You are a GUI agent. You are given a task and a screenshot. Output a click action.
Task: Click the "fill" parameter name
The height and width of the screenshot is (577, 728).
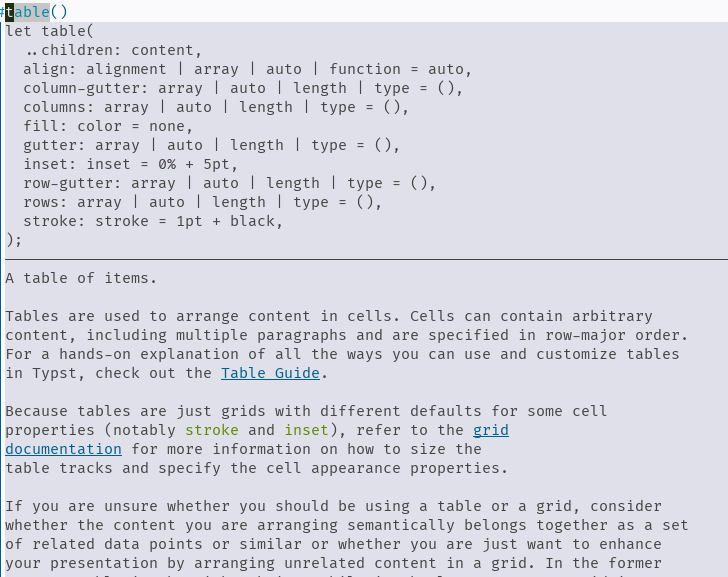coord(41,126)
